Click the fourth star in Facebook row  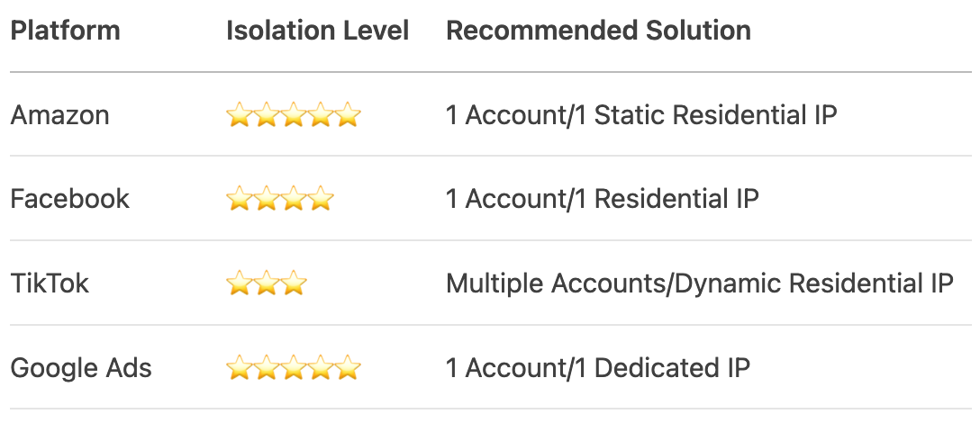(321, 199)
